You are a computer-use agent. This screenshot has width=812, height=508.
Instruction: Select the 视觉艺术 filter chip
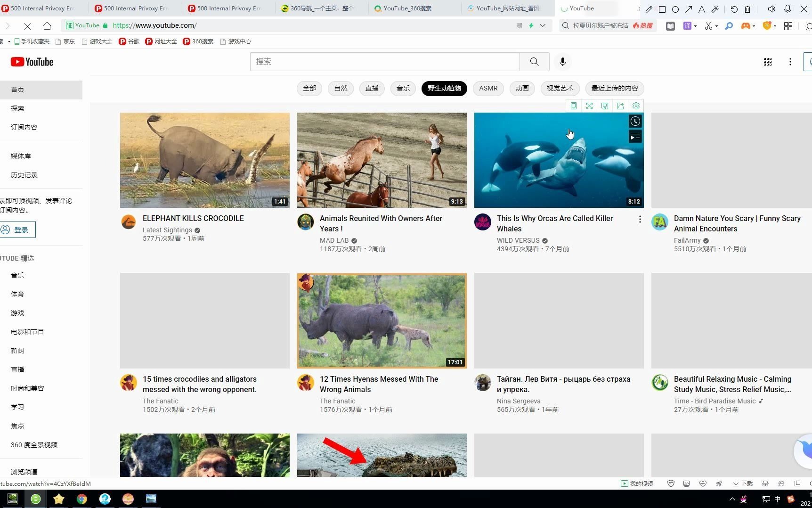[x=560, y=89]
